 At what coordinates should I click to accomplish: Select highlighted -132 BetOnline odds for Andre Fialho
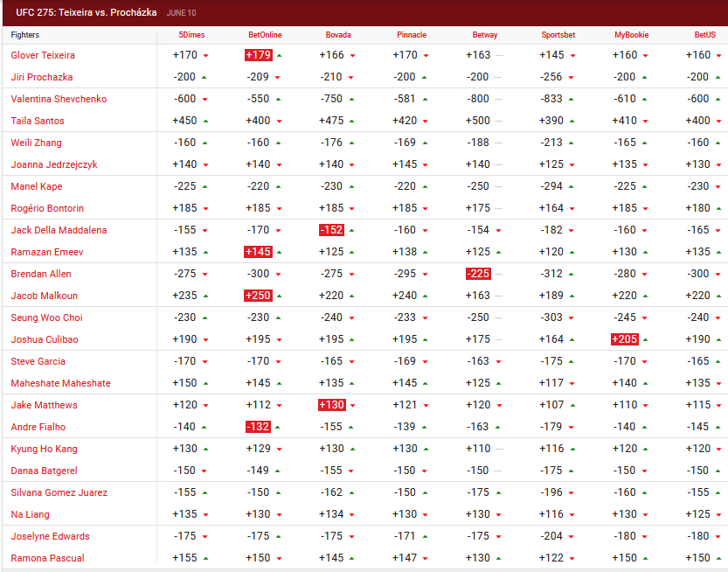(258, 427)
